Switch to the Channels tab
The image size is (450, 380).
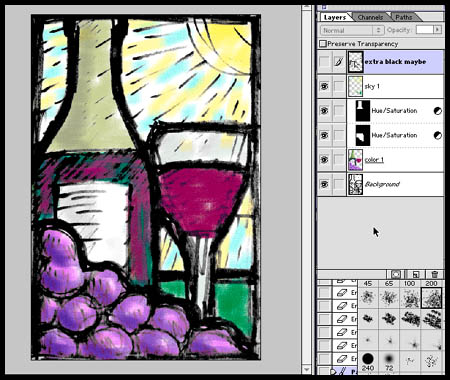(370, 17)
